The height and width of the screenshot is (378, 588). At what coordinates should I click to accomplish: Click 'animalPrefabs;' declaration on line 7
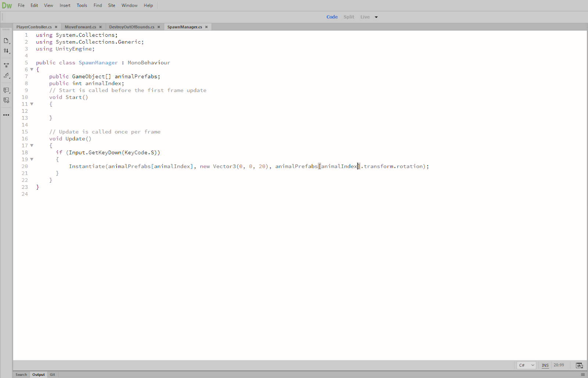(x=137, y=76)
